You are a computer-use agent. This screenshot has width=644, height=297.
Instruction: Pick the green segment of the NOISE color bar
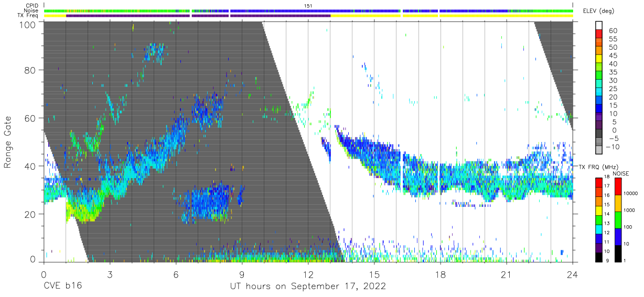pos(618,220)
